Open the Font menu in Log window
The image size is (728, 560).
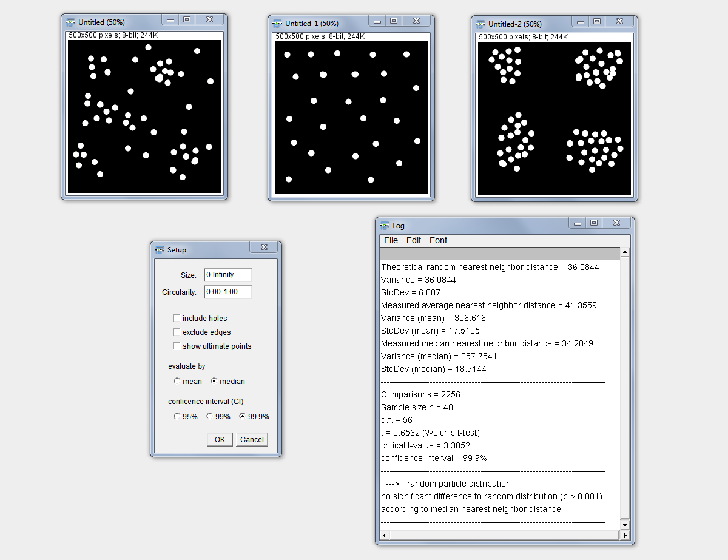438,240
